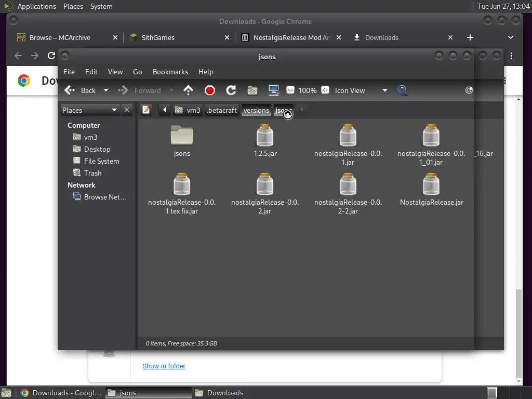Viewport: 532px width, 399px height.
Task: Open the View menu
Action: pos(115,72)
